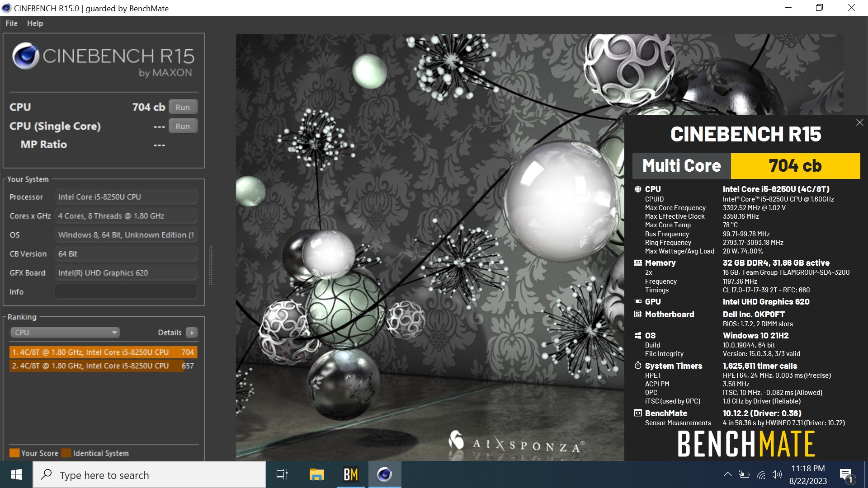This screenshot has width=868, height=488.
Task: Click the Intel Core i5-8250U (4C/8T) text
Action: click(776, 189)
